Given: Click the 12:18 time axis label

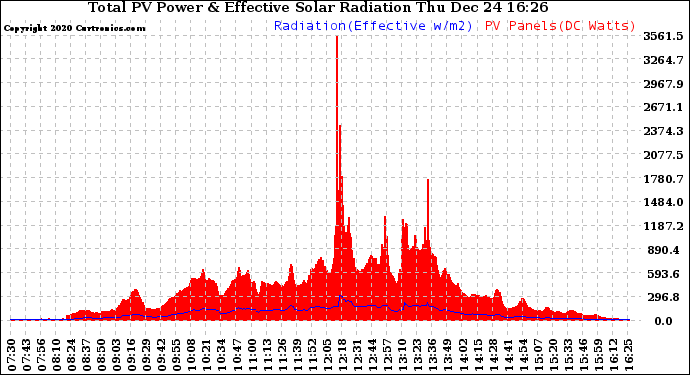Looking at the screenshot, I should [343, 355].
